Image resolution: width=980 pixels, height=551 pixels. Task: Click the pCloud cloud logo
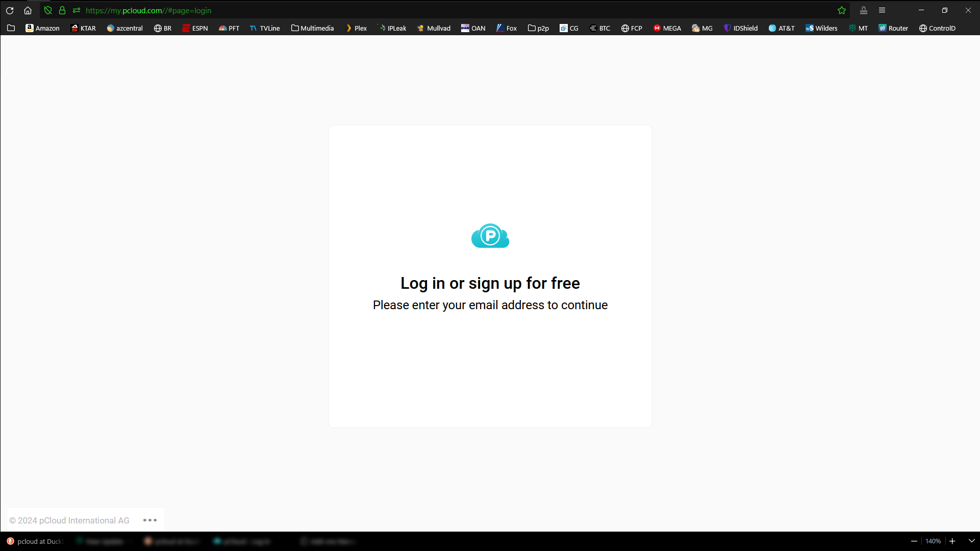pos(490,236)
